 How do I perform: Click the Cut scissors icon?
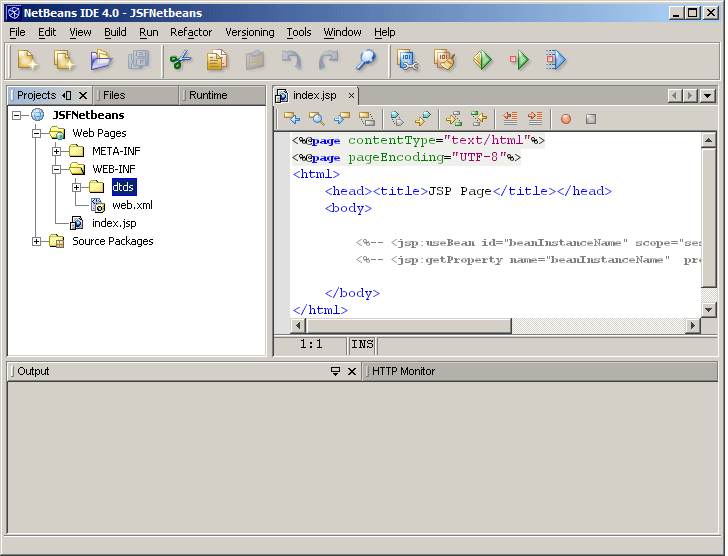(x=181, y=60)
